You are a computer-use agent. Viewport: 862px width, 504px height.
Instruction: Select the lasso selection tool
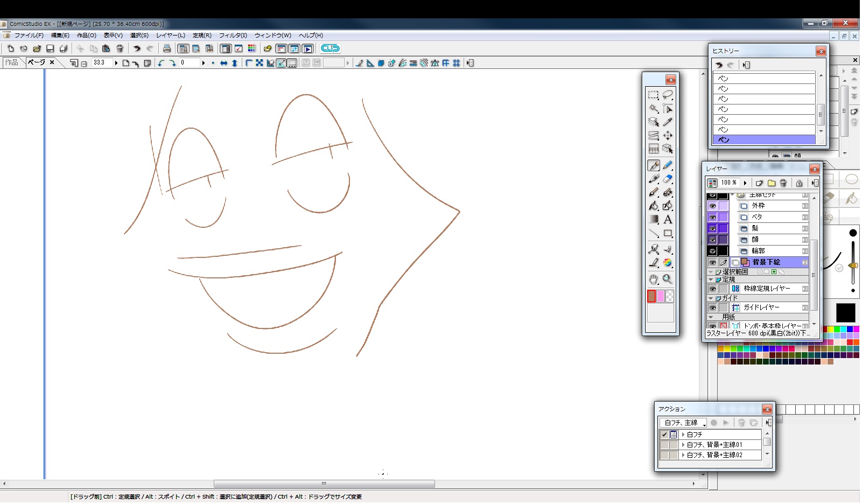[668, 95]
